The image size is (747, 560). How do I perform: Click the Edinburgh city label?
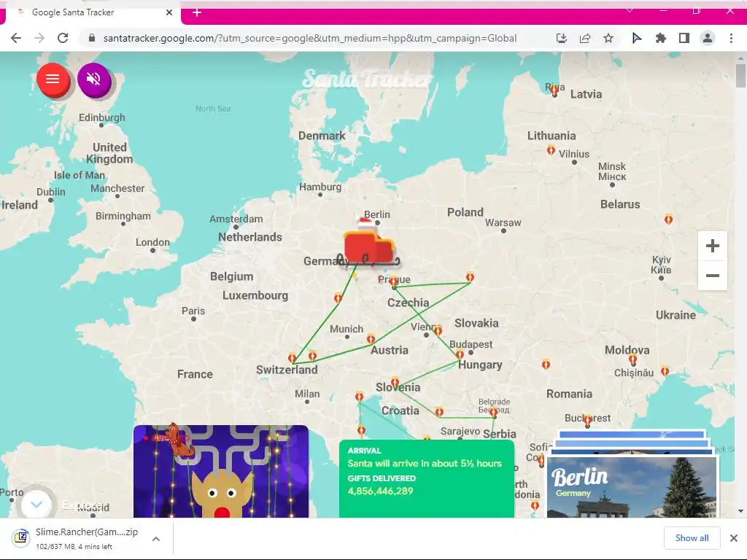point(102,117)
